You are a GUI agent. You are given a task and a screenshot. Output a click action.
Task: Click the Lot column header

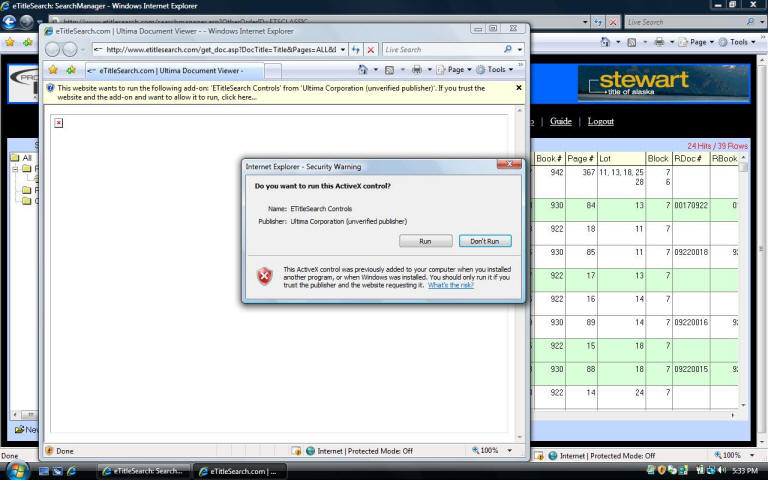pyautogui.click(x=621, y=159)
